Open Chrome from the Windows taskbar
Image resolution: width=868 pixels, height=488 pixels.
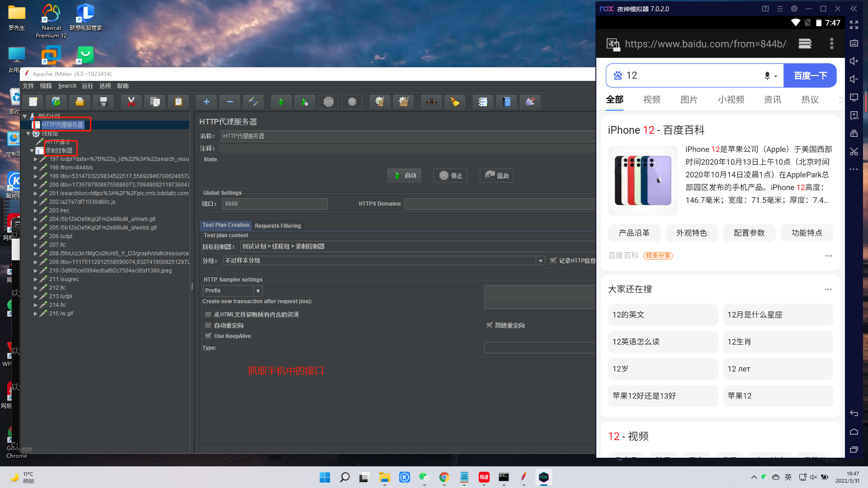444,478
